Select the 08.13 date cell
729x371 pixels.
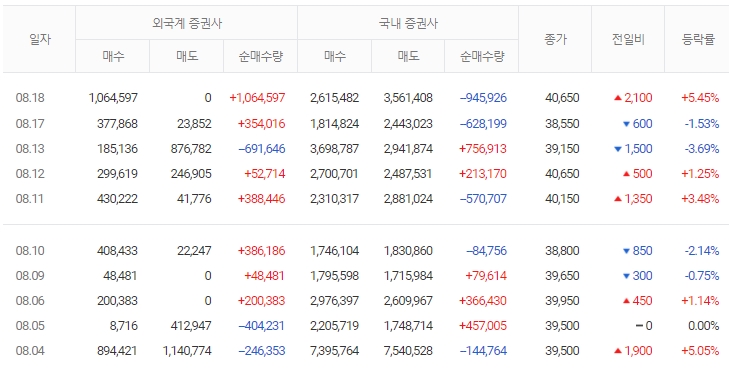tap(30, 149)
